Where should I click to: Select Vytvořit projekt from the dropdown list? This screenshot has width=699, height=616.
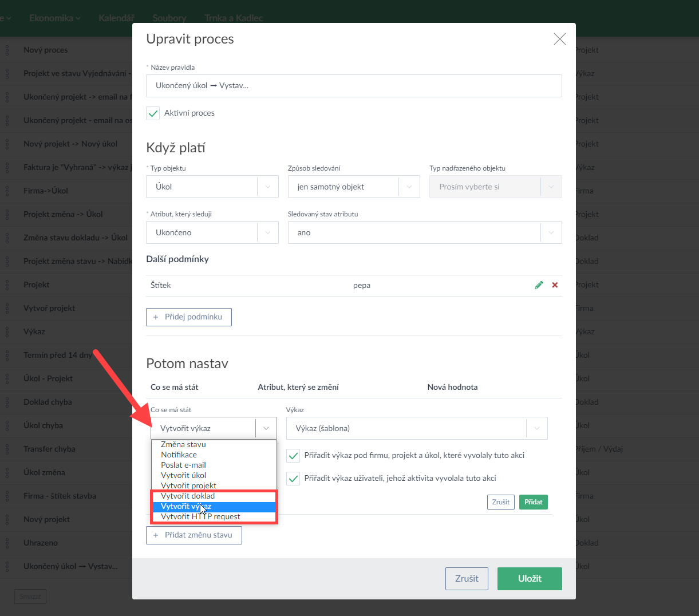coord(214,485)
